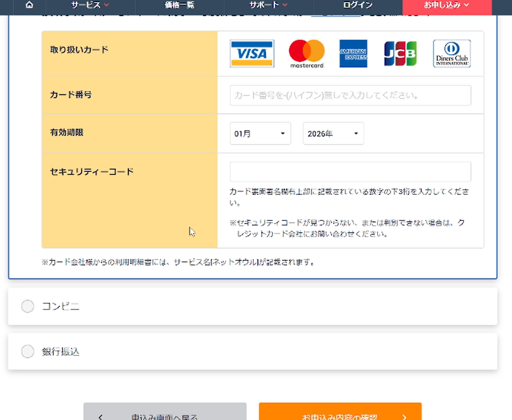
Task: Click the American Express logo
Action: 353,53
